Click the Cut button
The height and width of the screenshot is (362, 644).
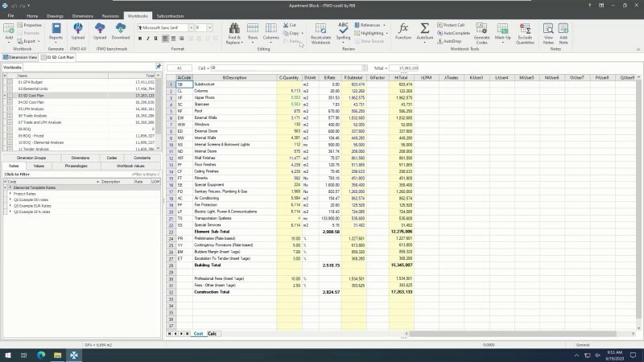click(x=291, y=25)
